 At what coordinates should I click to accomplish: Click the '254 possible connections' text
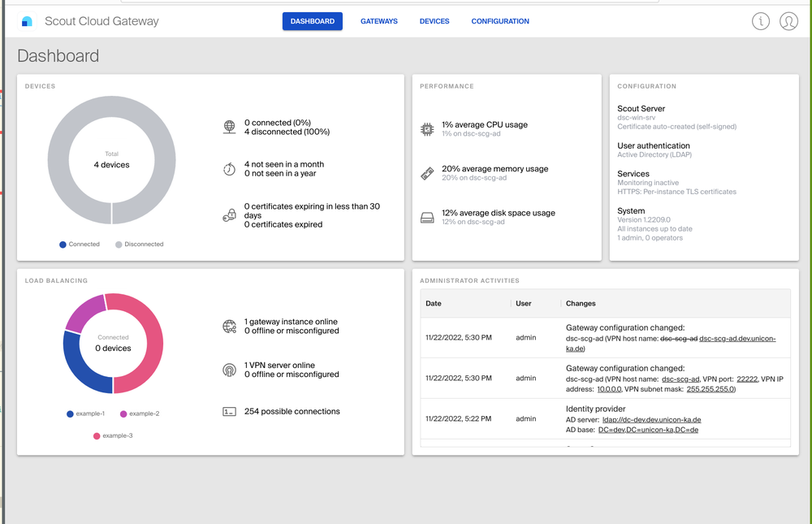(292, 412)
